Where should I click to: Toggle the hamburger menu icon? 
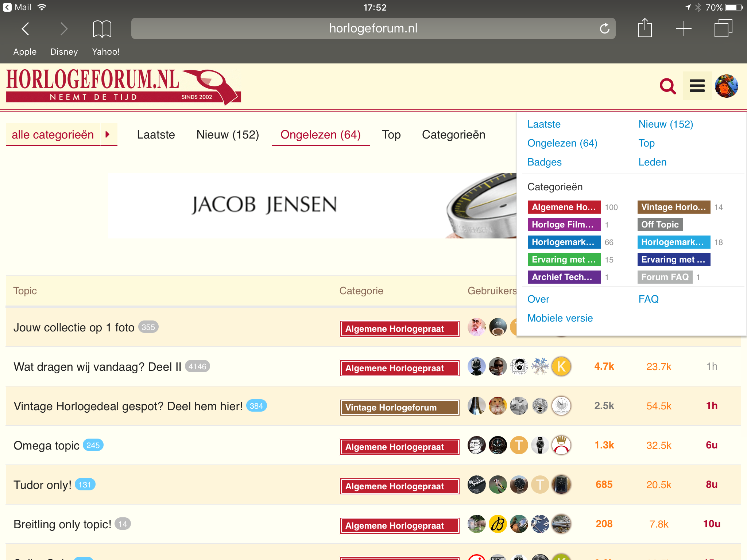click(697, 86)
